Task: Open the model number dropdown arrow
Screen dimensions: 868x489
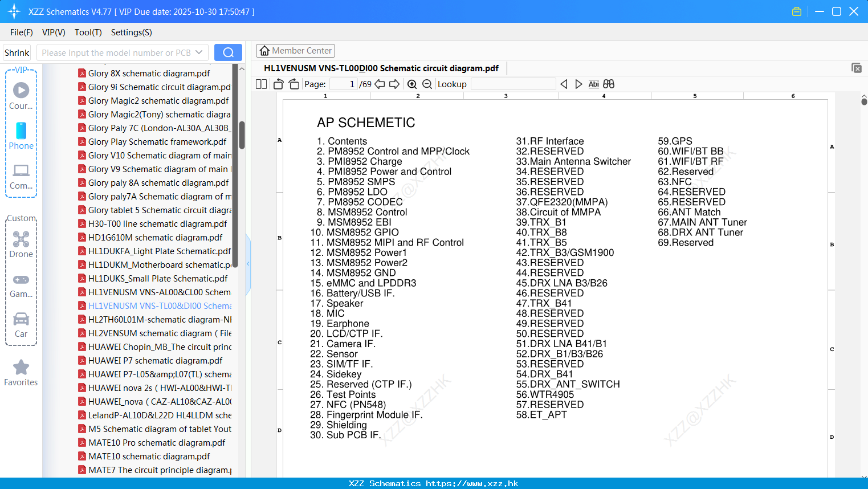Action: coord(199,52)
